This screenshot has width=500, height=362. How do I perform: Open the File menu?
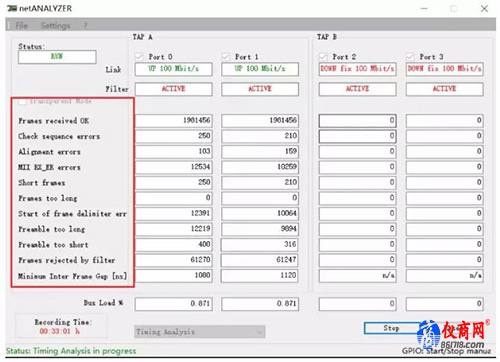[x=22, y=25]
